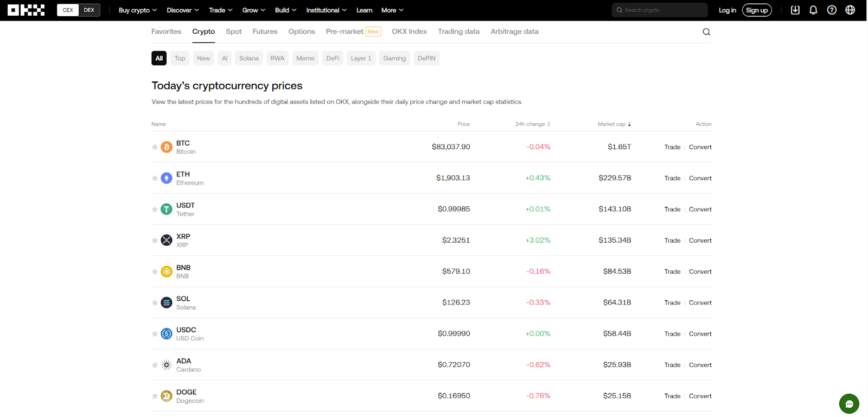Open the language globe icon

[850, 10]
